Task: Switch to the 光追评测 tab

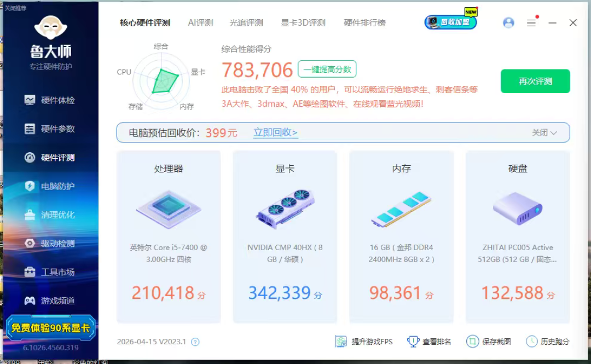Action: pos(246,22)
